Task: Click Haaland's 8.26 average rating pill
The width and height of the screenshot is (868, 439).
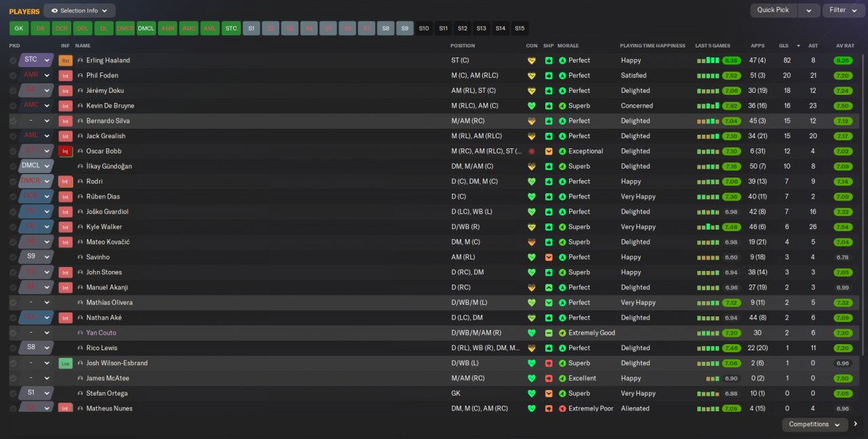Action: tap(843, 60)
